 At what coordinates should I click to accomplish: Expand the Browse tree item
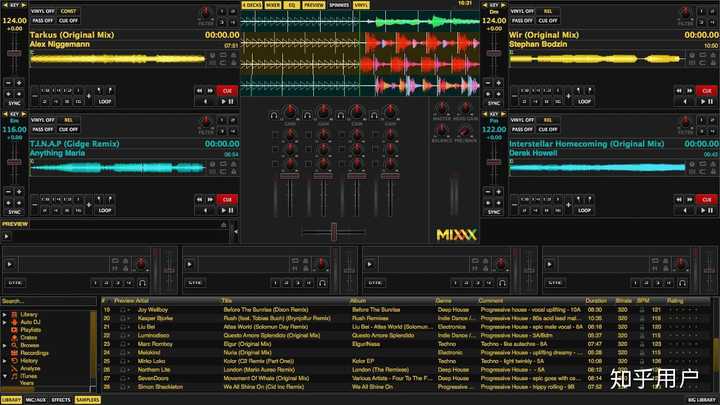pos(4,345)
